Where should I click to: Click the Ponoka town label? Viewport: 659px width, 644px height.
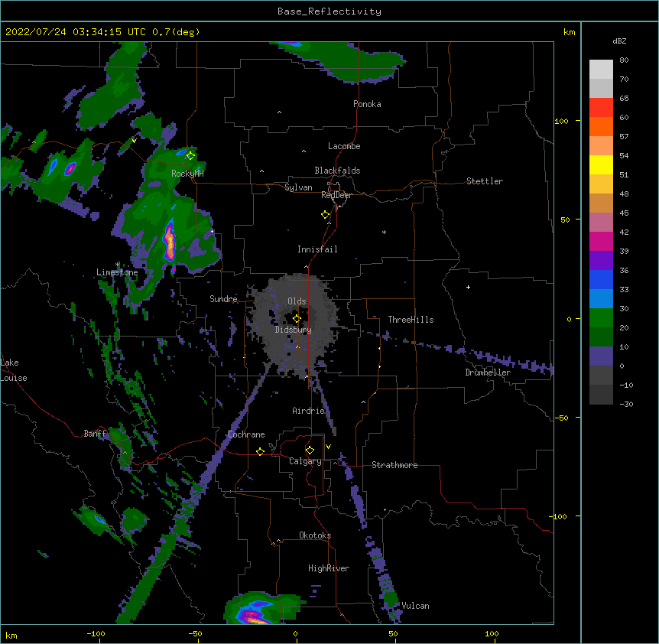click(x=367, y=104)
